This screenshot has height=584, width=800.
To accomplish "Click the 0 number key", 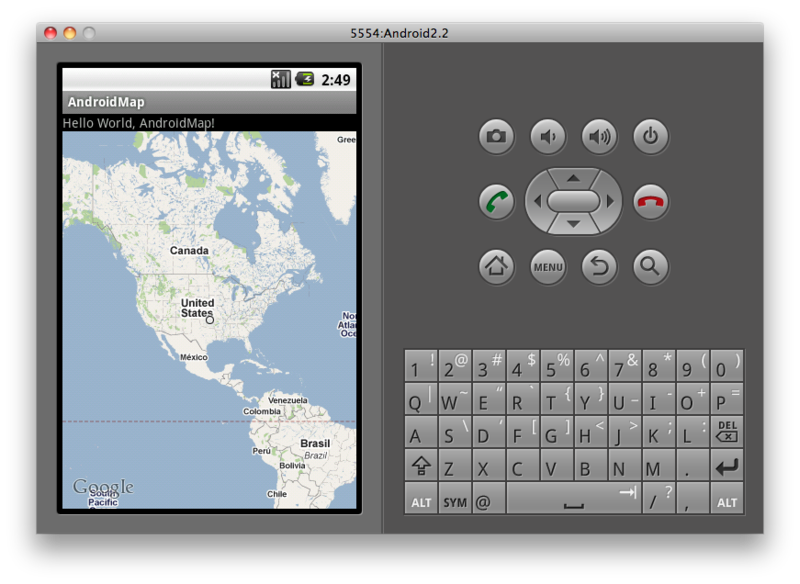I will point(727,365).
